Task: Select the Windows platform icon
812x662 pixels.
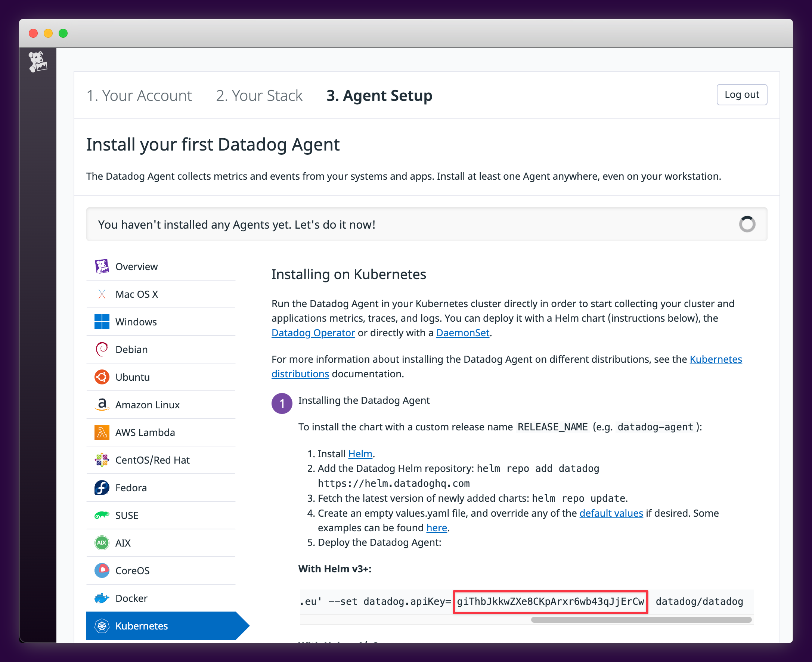Action: [x=102, y=322]
